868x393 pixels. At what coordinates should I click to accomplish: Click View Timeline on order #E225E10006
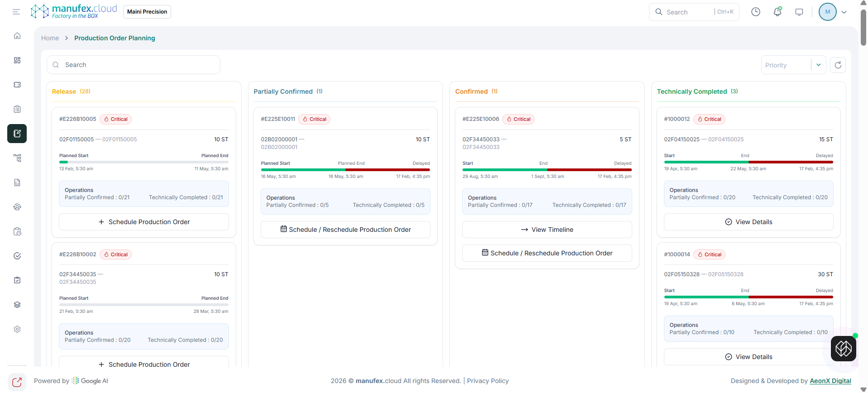547,230
